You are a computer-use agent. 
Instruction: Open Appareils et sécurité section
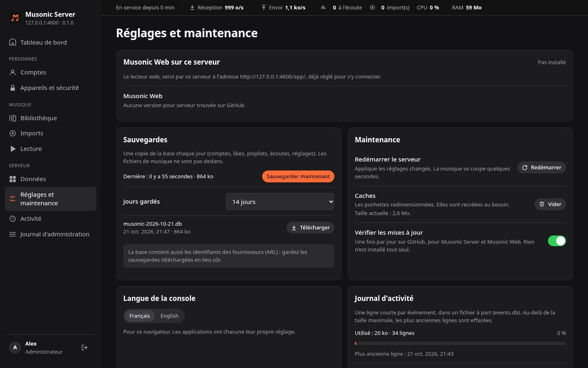(51, 88)
